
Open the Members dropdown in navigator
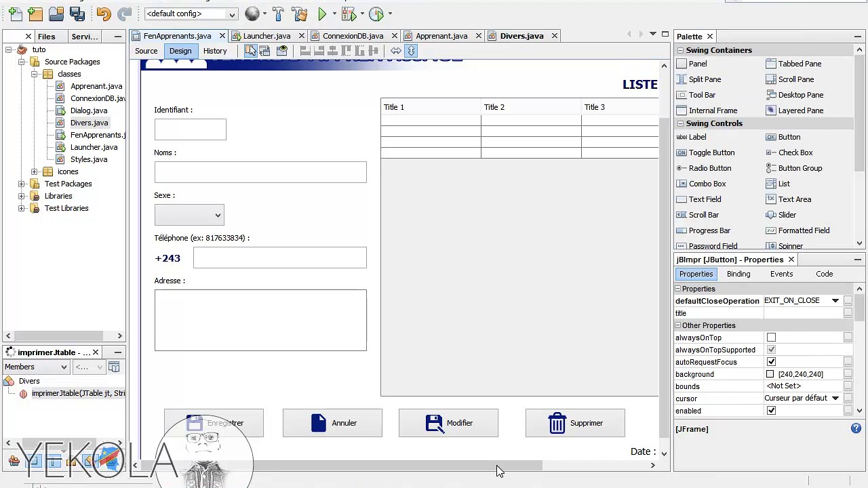37,367
